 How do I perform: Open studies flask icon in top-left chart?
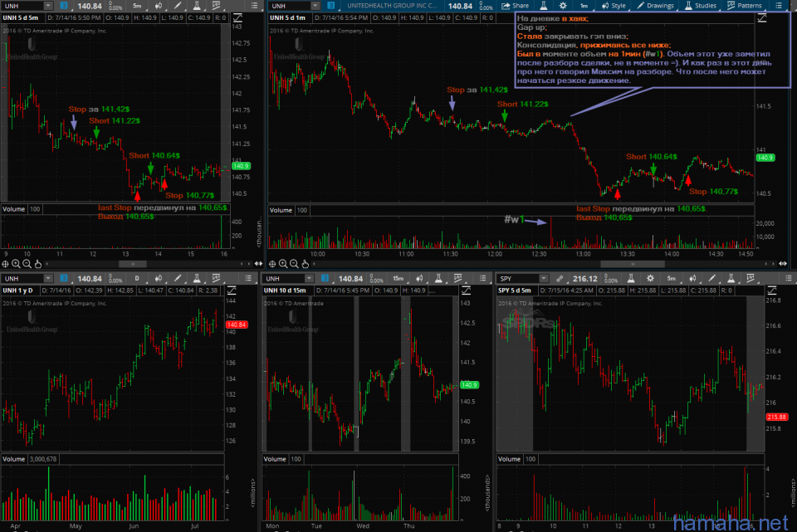[x=197, y=6]
